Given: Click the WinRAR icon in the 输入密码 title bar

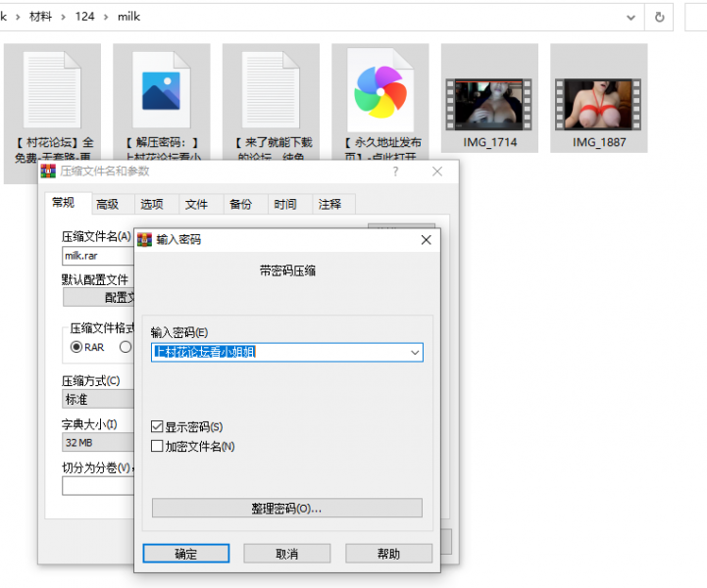Looking at the screenshot, I should [x=144, y=240].
